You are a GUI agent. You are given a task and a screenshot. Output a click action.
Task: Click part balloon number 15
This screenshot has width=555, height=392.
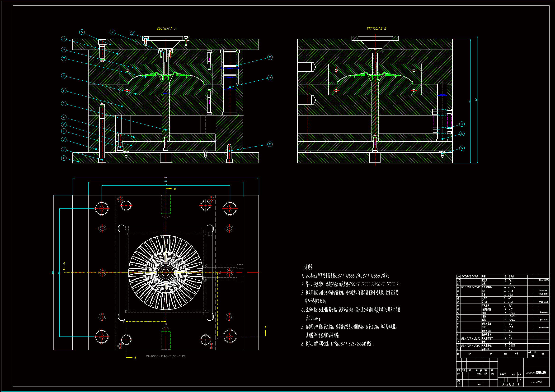pos(132,33)
